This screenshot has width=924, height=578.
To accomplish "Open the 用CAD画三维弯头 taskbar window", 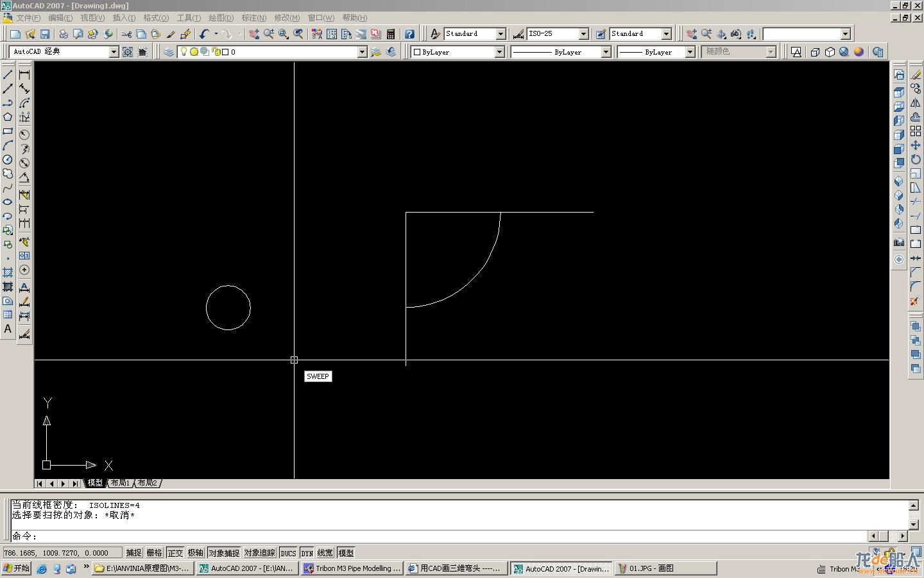I will point(456,568).
